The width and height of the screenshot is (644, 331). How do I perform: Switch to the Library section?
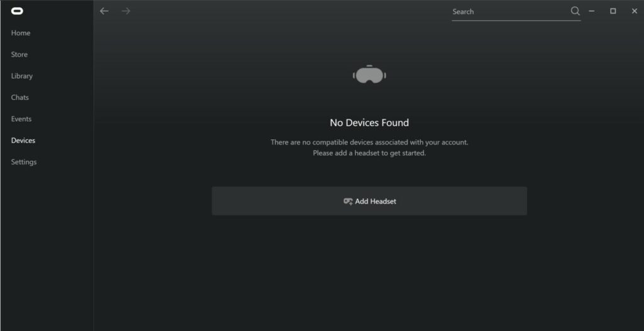[x=22, y=76]
